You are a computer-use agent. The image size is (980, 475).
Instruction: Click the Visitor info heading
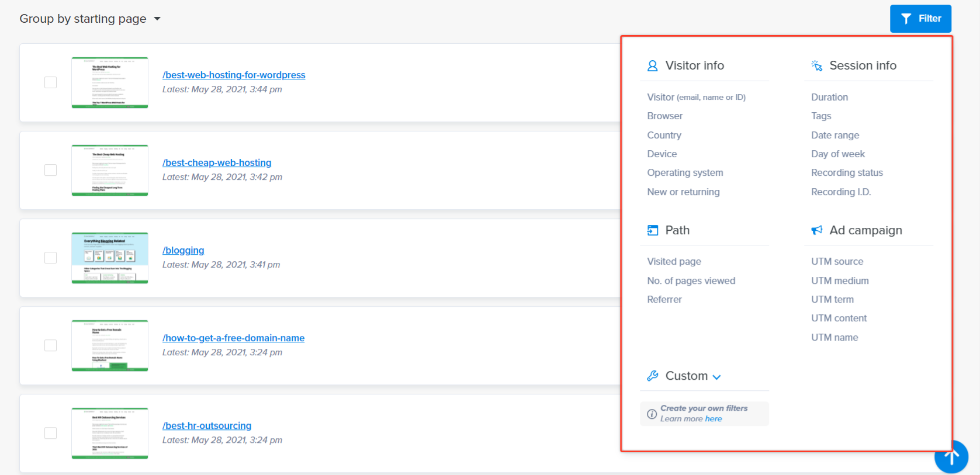click(x=694, y=65)
